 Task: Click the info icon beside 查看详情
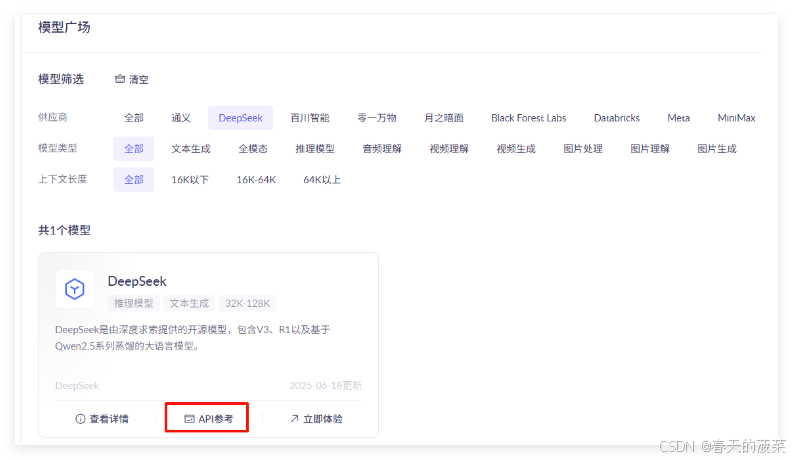pyautogui.click(x=80, y=419)
